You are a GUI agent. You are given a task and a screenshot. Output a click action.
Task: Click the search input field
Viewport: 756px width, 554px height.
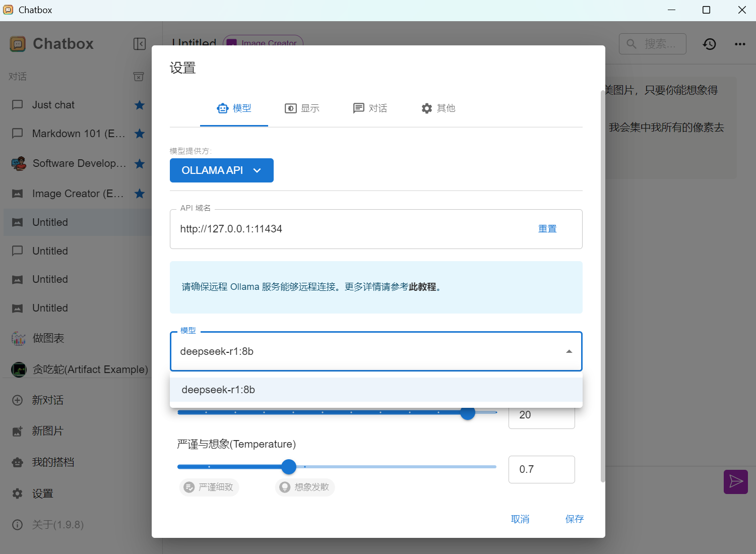click(652, 44)
